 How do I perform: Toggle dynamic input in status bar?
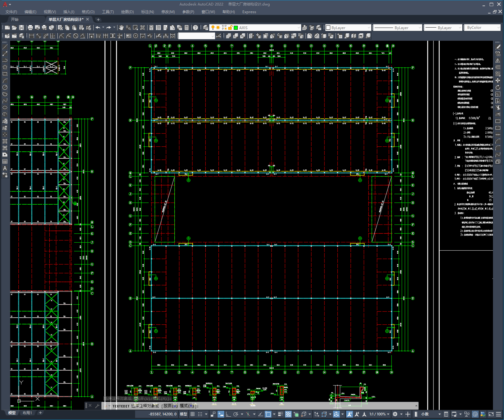221,414
